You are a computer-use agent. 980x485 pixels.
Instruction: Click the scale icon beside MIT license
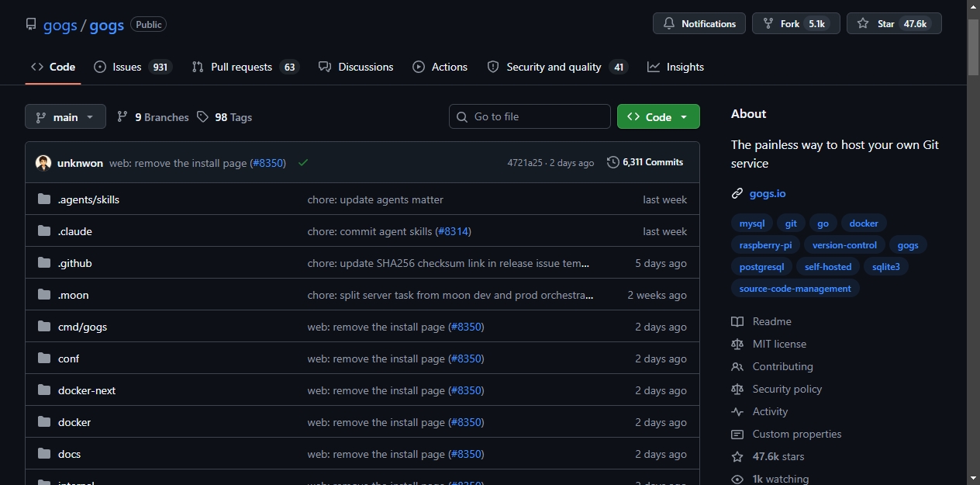point(737,344)
